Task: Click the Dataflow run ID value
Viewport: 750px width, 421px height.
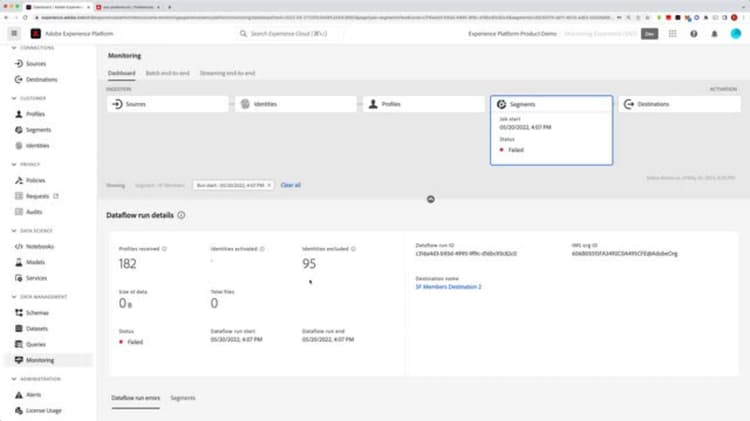Action: click(466, 254)
